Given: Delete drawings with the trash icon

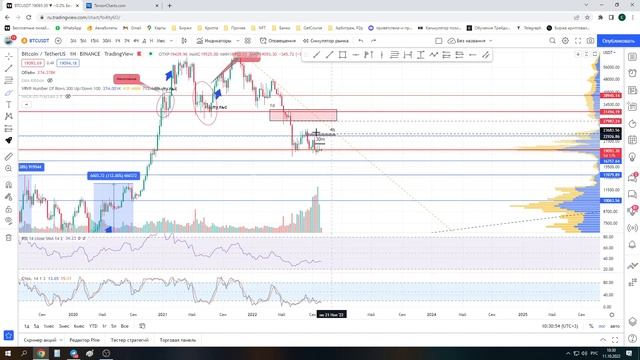Looking at the screenshot, I should (x=9, y=238).
